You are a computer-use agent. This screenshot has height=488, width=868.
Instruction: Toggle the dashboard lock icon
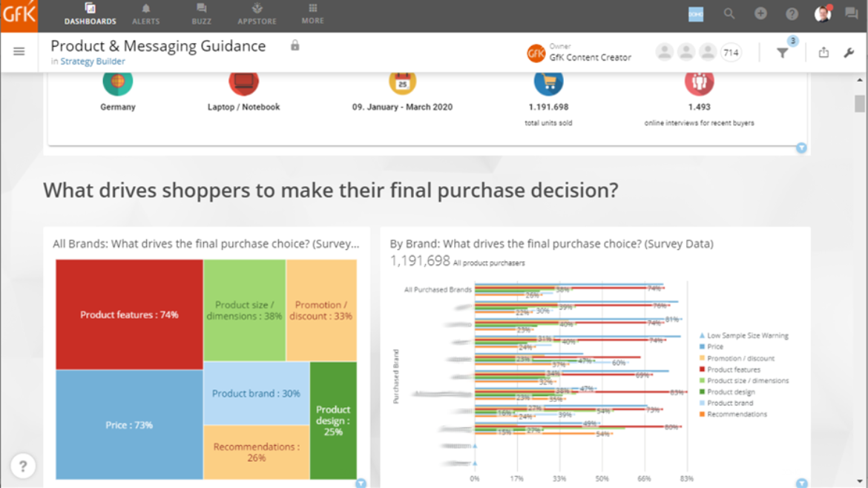[295, 45]
